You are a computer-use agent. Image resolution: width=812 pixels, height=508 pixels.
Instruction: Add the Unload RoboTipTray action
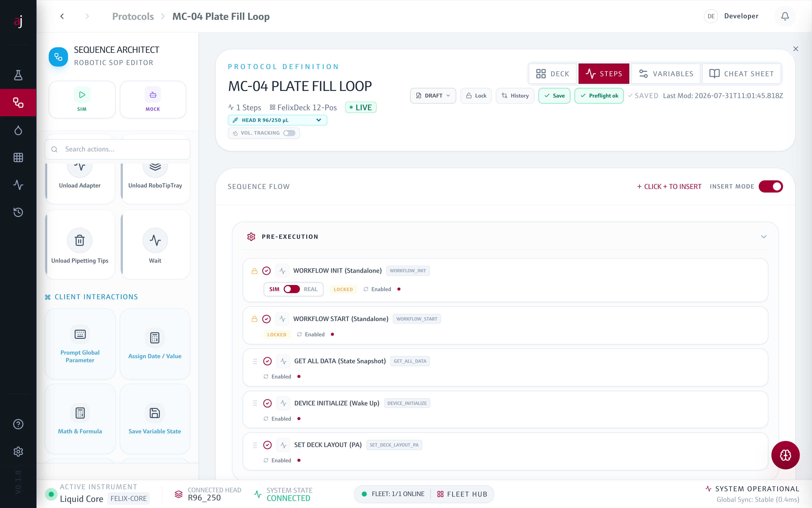click(x=155, y=183)
